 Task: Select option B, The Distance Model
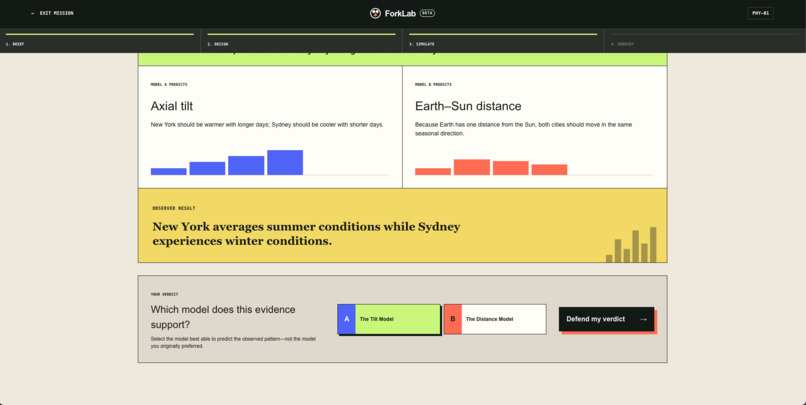495,319
